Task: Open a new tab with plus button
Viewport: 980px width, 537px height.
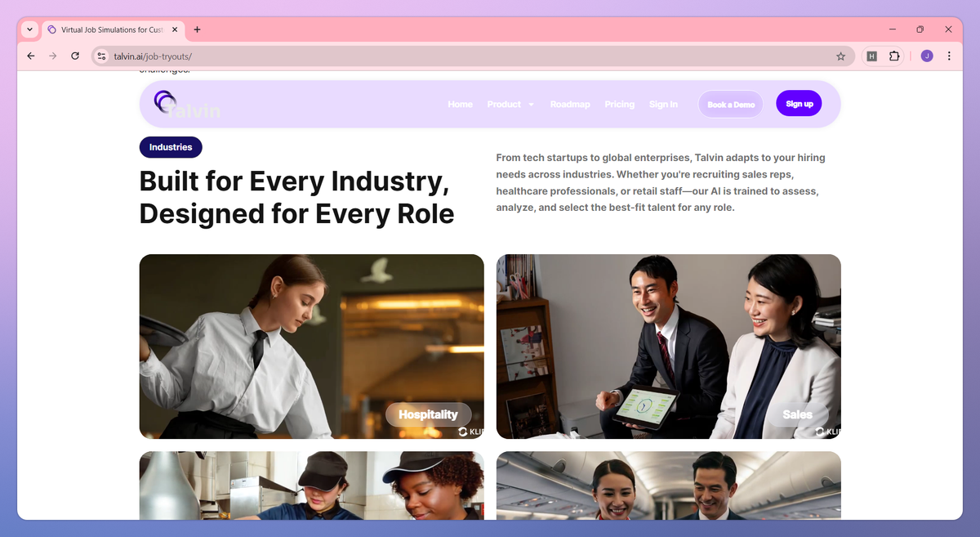Action: (x=197, y=29)
